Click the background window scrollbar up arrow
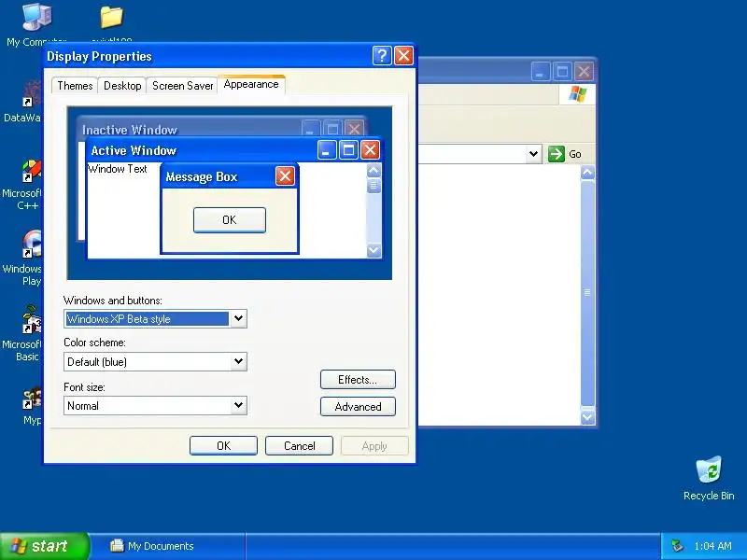The image size is (747, 560). (x=587, y=173)
